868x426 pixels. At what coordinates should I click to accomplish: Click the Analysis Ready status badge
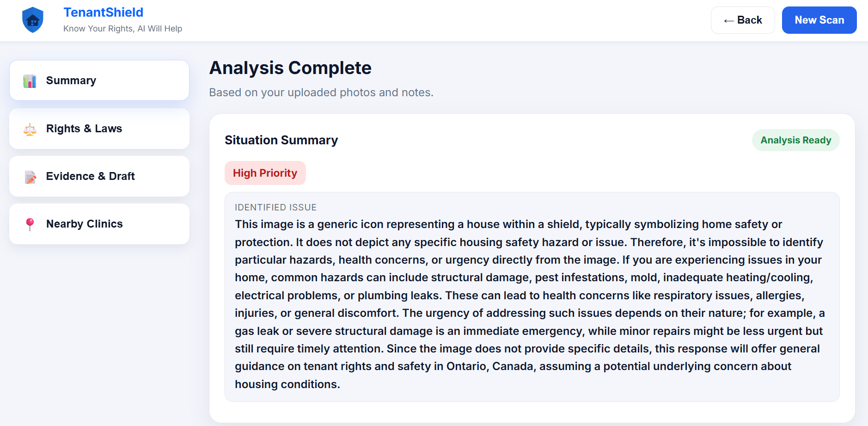(796, 140)
